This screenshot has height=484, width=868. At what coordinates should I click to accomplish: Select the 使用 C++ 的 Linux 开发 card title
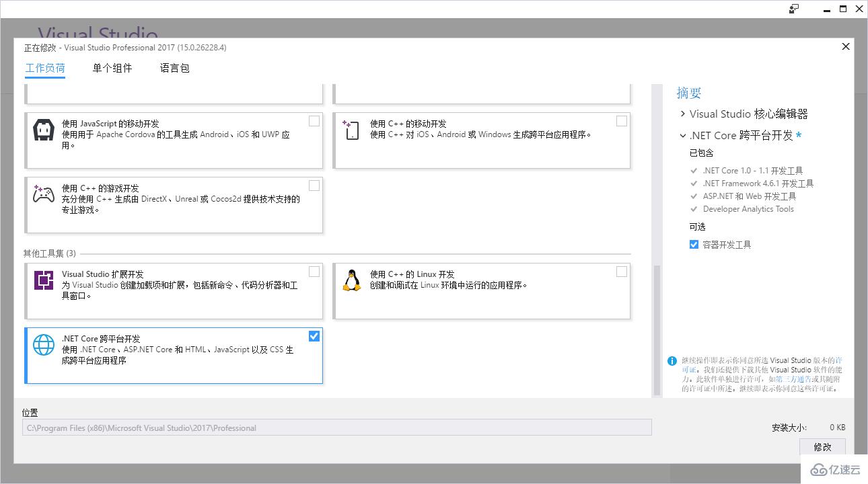coord(412,274)
